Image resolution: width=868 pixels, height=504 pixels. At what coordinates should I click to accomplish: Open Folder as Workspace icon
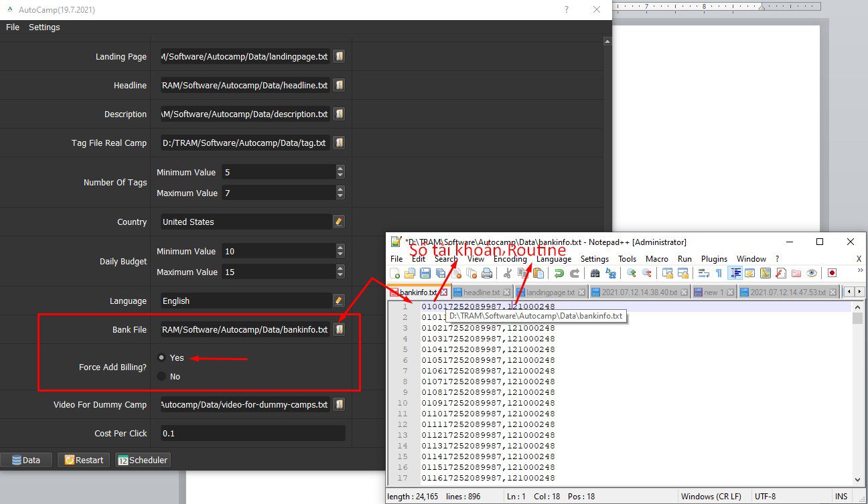coord(796,273)
